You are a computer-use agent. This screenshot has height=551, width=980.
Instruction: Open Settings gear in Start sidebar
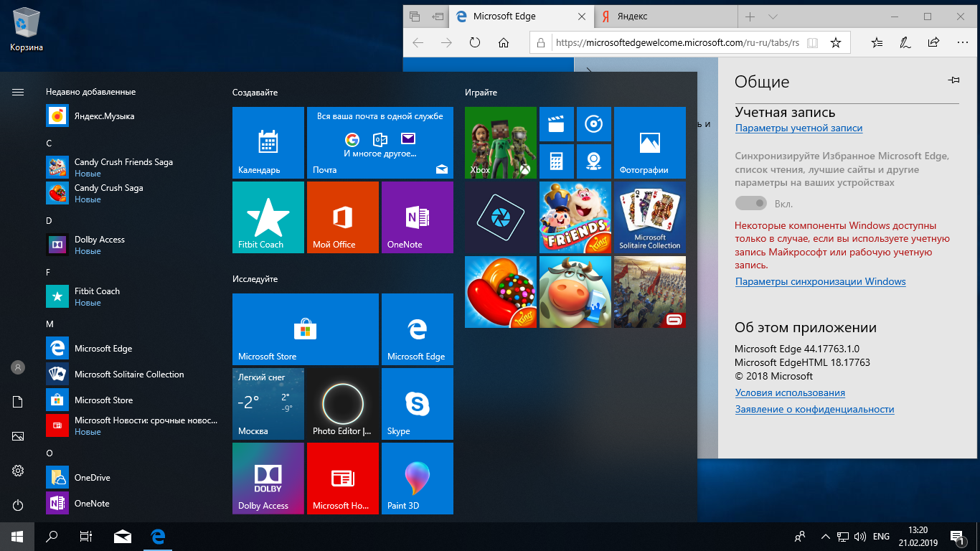click(18, 471)
